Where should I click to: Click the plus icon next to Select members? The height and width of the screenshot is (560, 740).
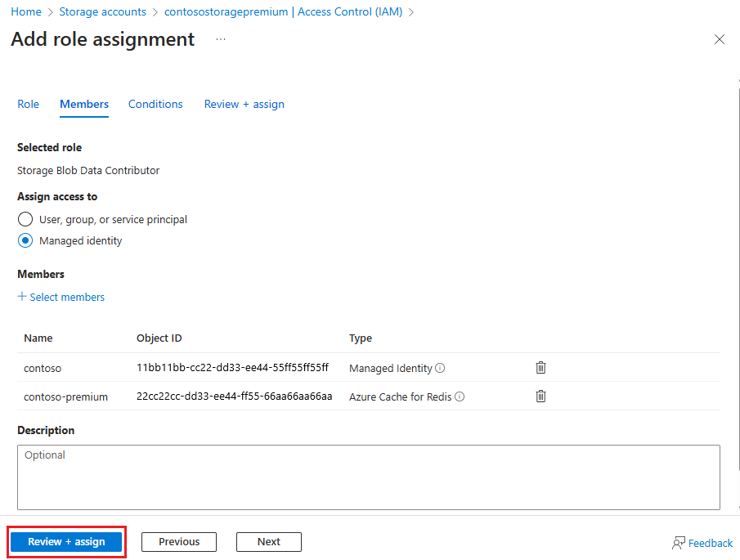coord(21,297)
